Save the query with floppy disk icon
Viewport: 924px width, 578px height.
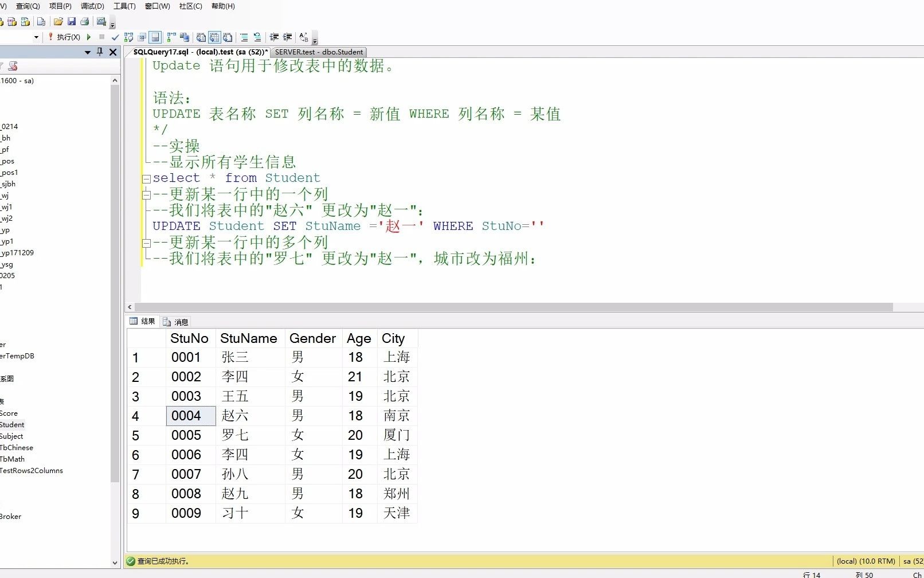(72, 22)
